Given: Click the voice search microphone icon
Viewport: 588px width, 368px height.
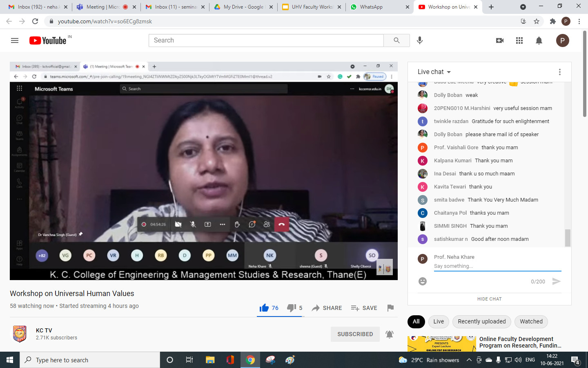Looking at the screenshot, I should [419, 40].
